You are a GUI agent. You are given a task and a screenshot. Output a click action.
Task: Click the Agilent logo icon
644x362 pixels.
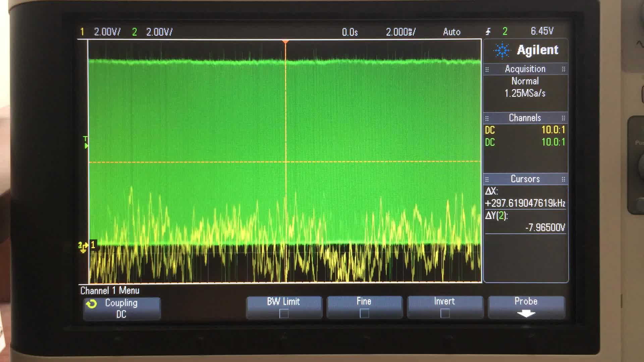[502, 50]
